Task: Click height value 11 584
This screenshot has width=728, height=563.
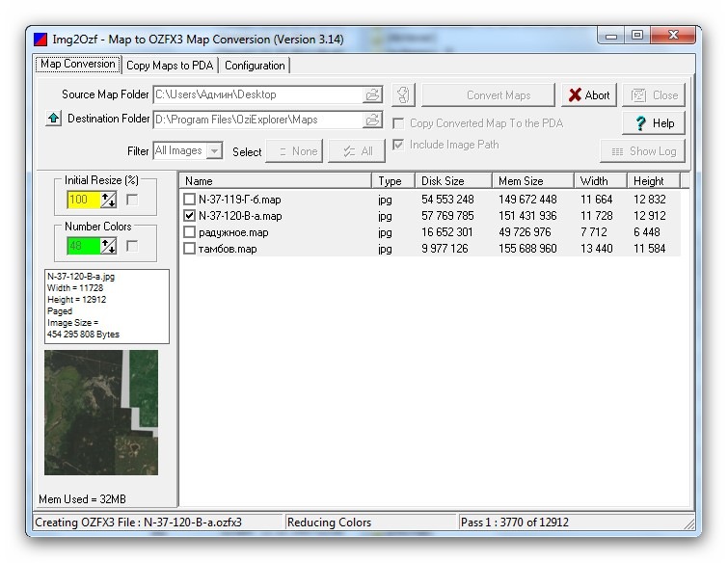Action: [x=649, y=249]
